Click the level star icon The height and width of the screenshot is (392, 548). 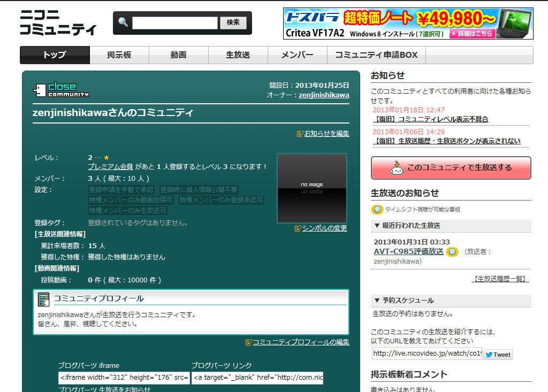click(106, 158)
